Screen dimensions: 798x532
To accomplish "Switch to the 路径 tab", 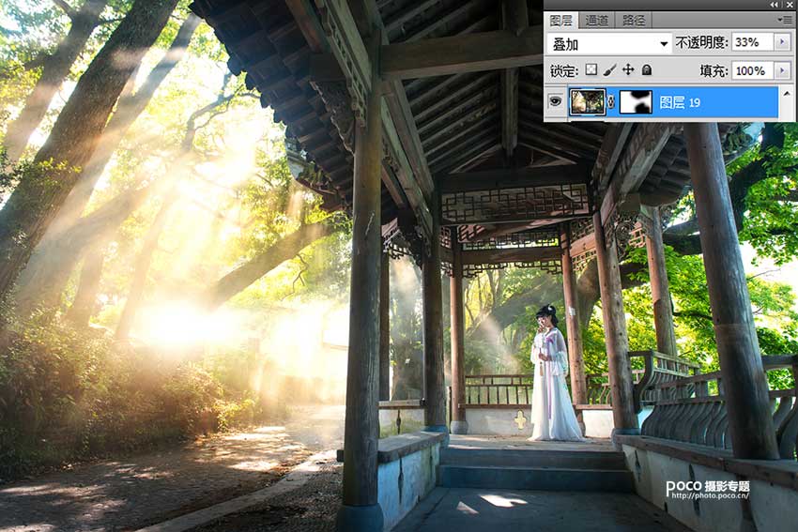I will point(634,20).
